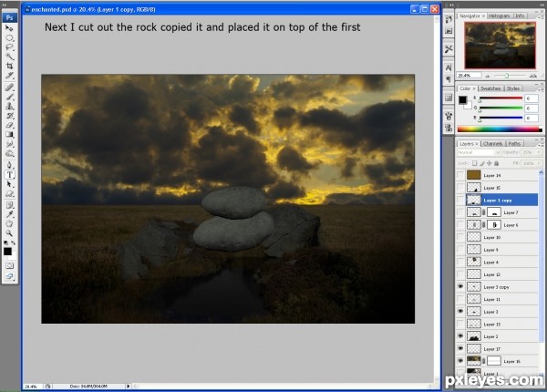Image resolution: width=547 pixels, height=392 pixels.
Task: Open the Navigator panel options menu
Action: point(542,16)
